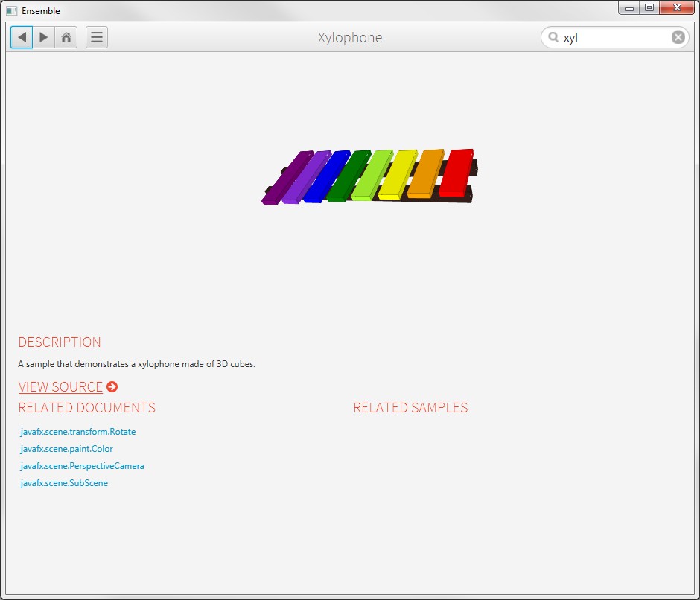The height and width of the screenshot is (600, 700).
Task: Click the forward navigation arrow
Action: pyautogui.click(x=44, y=37)
